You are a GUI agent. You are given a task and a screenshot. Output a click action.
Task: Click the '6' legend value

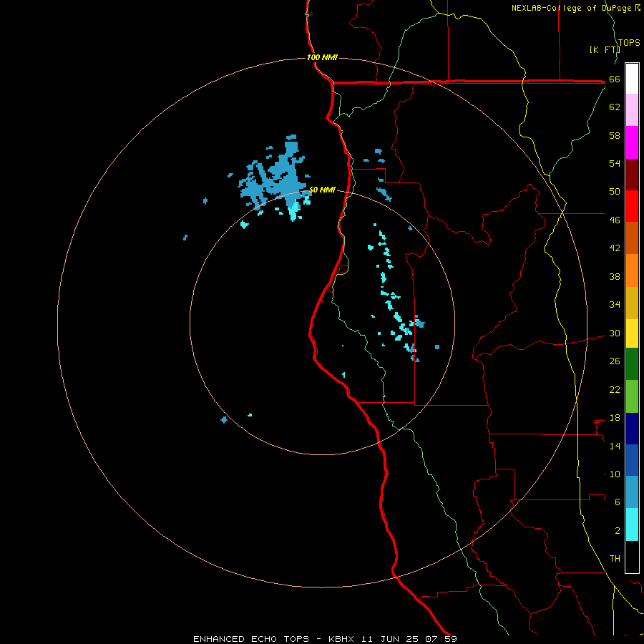tap(618, 502)
